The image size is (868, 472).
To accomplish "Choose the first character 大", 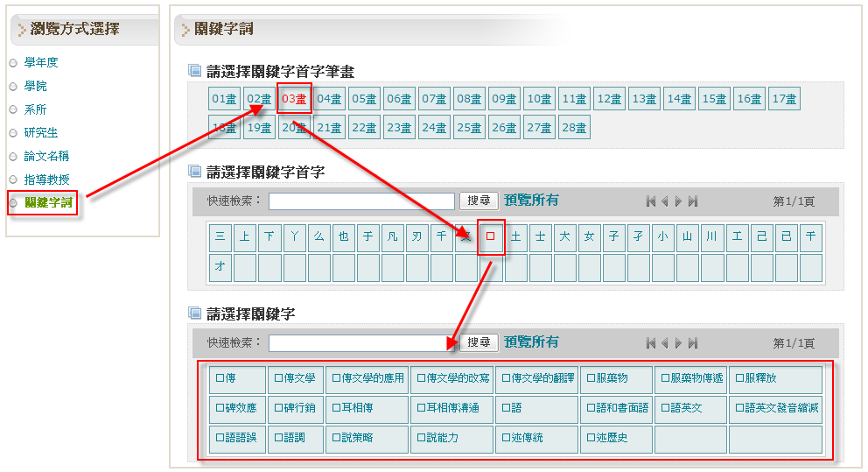I will [x=565, y=236].
